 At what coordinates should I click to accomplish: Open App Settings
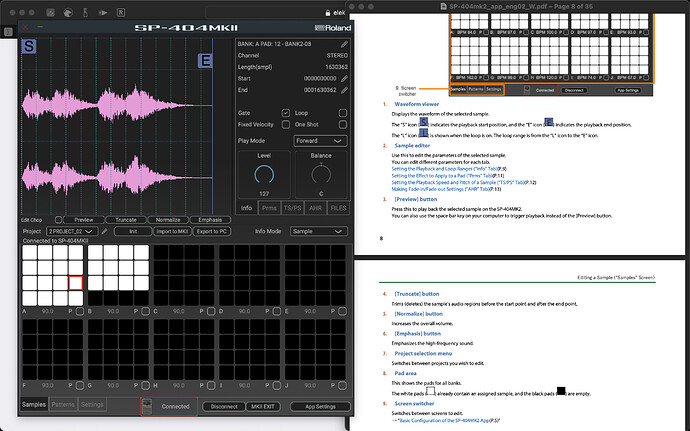pos(320,406)
